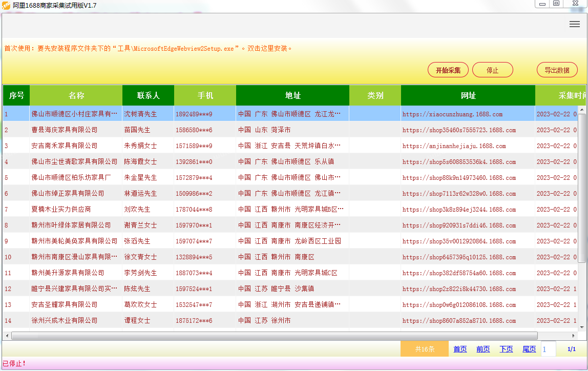Click the horizontal scrollbar thumb
This screenshot has width=588, height=371.
coord(275,335)
